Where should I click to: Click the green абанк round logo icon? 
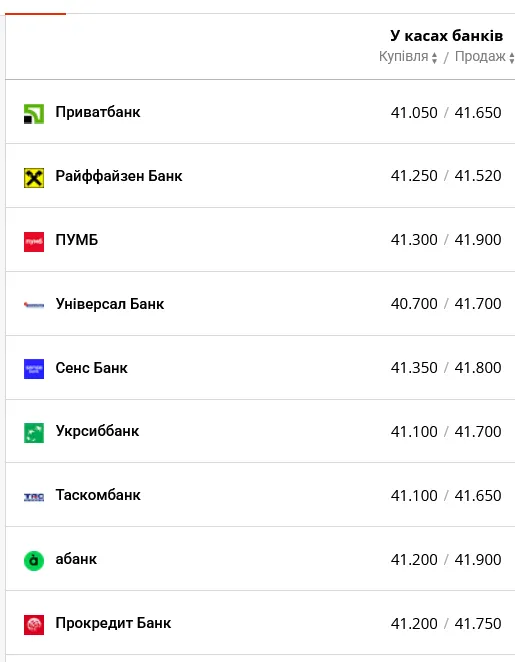point(34,561)
